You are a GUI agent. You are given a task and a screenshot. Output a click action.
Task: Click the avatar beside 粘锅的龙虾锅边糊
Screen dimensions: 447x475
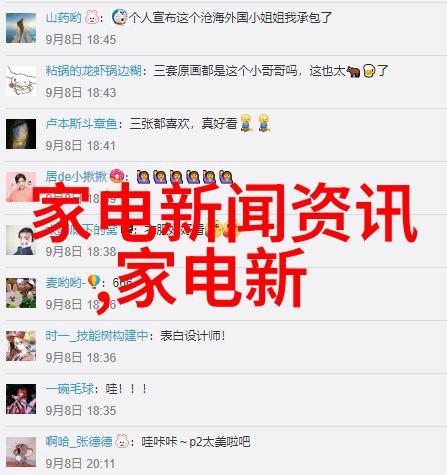[x=21, y=81]
